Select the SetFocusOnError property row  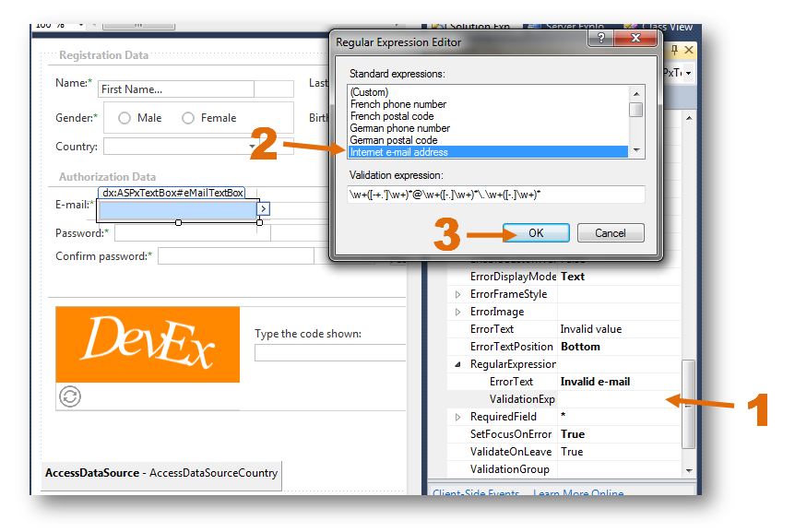[564, 434]
